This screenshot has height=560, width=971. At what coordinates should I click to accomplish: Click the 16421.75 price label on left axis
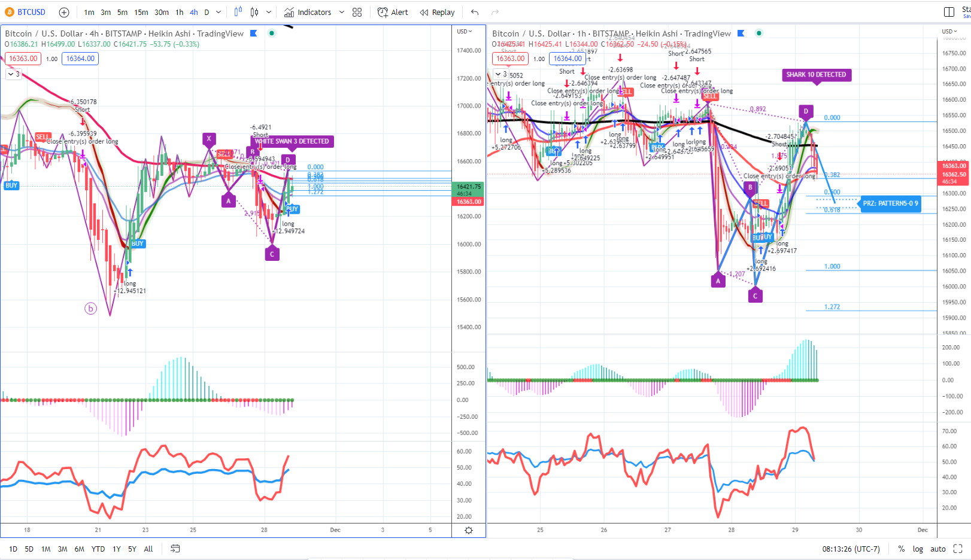pyautogui.click(x=469, y=187)
